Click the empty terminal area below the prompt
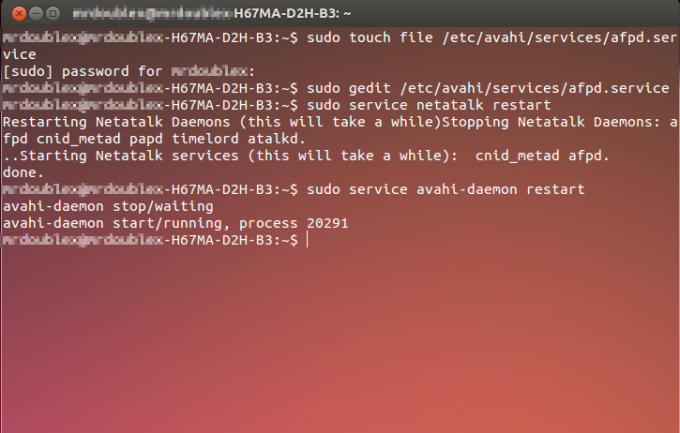This screenshot has width=680, height=433. pyautogui.click(x=340, y=340)
